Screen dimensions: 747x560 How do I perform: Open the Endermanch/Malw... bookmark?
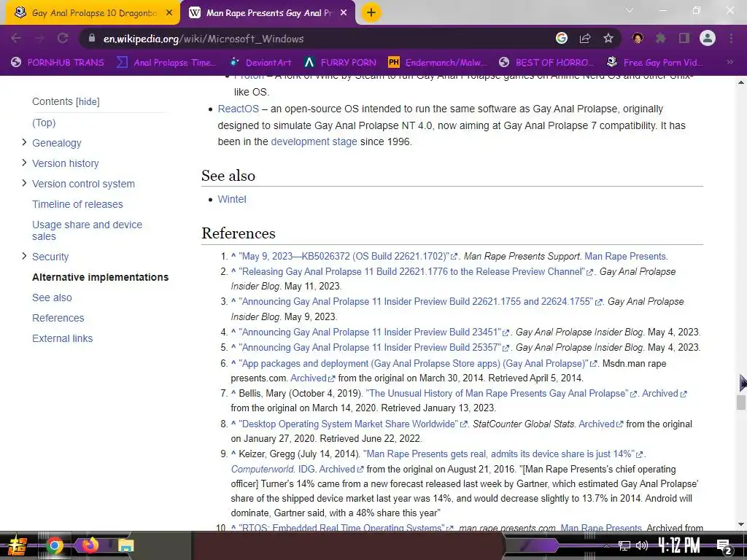438,63
